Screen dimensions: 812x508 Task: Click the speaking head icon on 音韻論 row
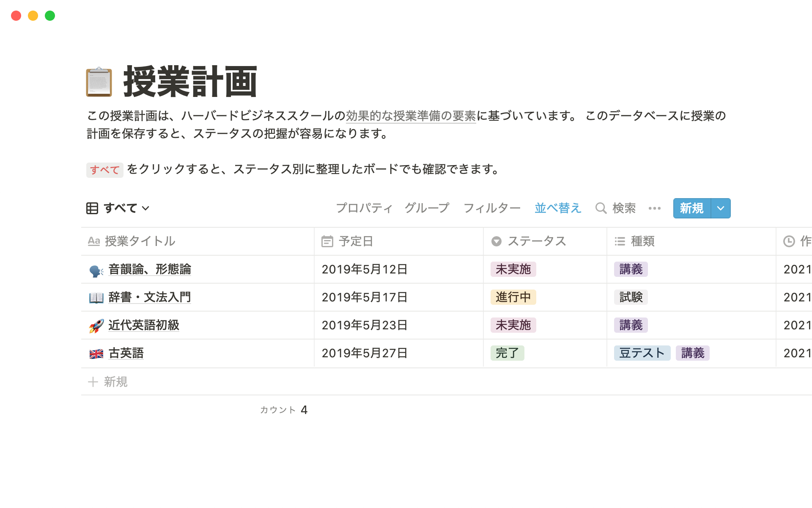pos(96,270)
